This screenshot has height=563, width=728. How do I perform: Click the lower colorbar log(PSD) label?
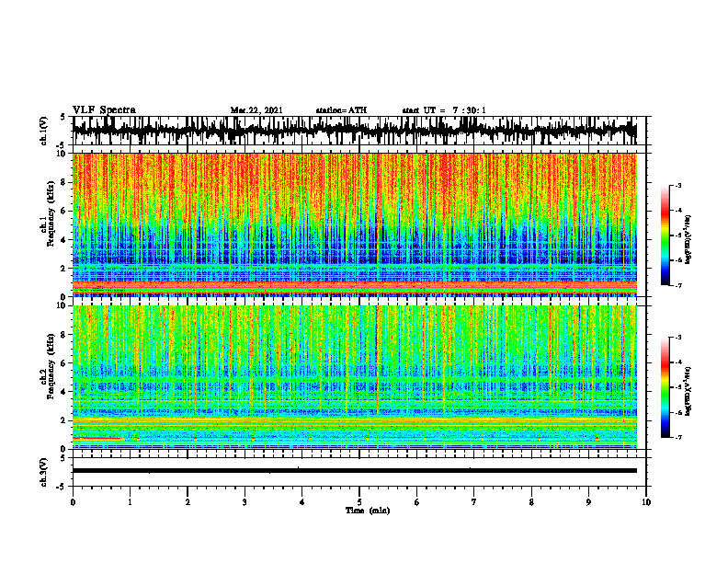pyautogui.click(x=688, y=390)
